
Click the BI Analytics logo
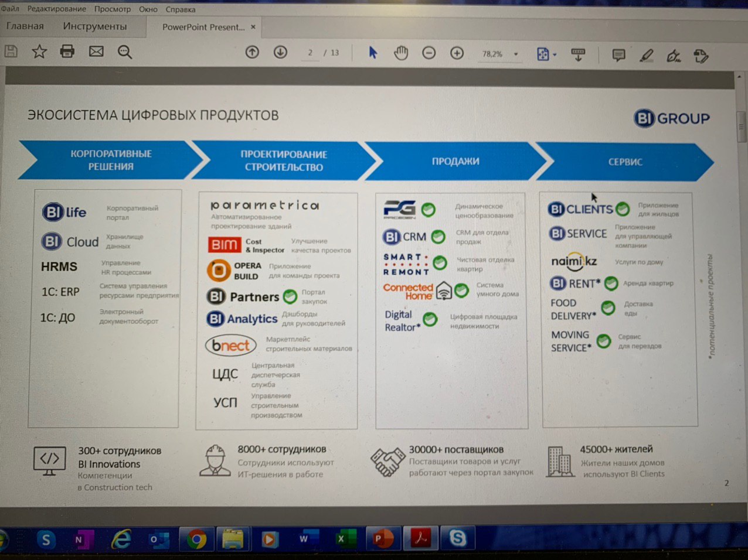coord(242,319)
